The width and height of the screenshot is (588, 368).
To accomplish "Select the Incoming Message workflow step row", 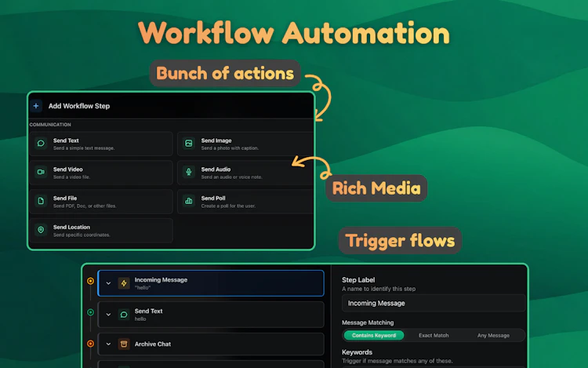I will (x=211, y=283).
